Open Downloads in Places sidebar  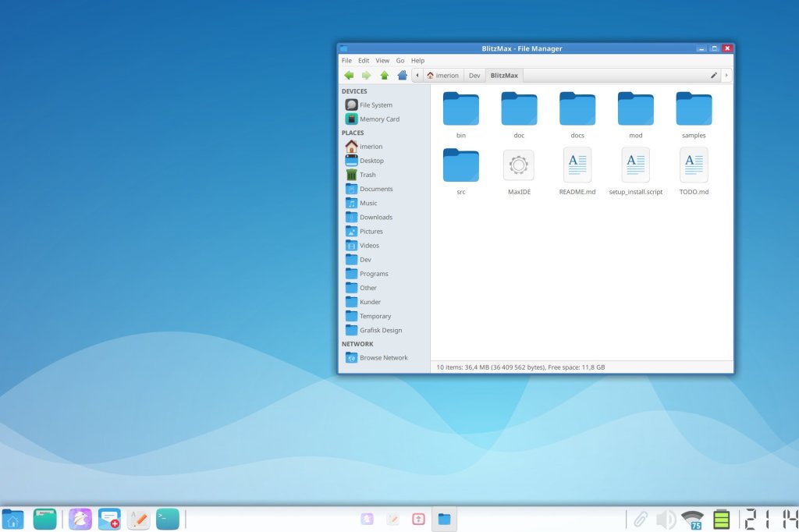[375, 217]
